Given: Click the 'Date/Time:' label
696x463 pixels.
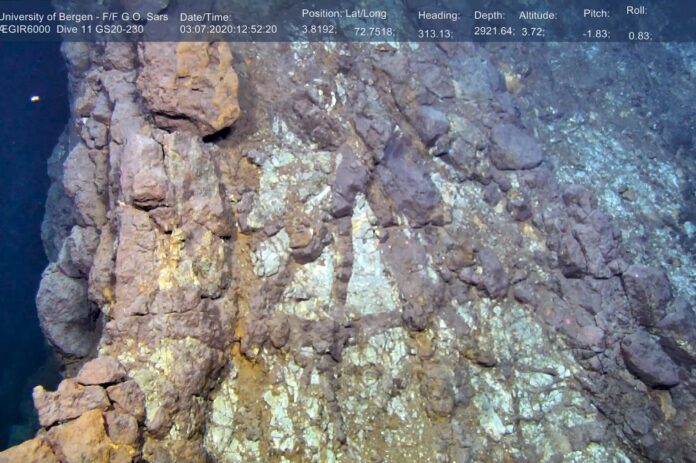Looking at the screenshot, I should click(206, 18).
